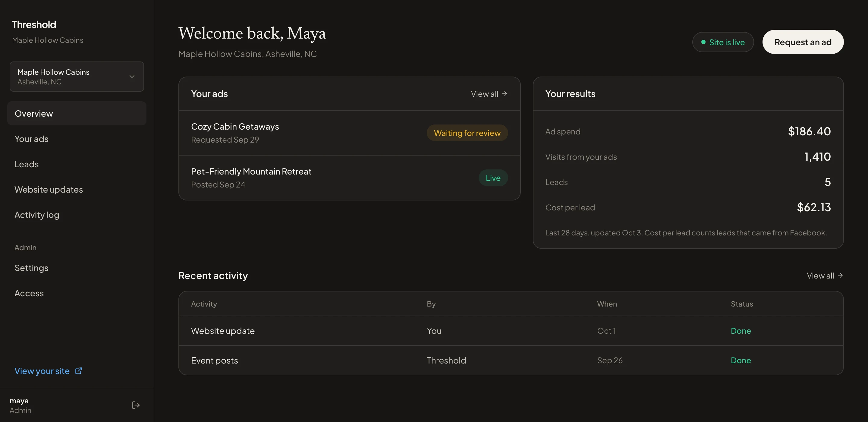Image resolution: width=868 pixels, height=422 pixels.
Task: Click the Sep 26 date cell
Action: 609,360
